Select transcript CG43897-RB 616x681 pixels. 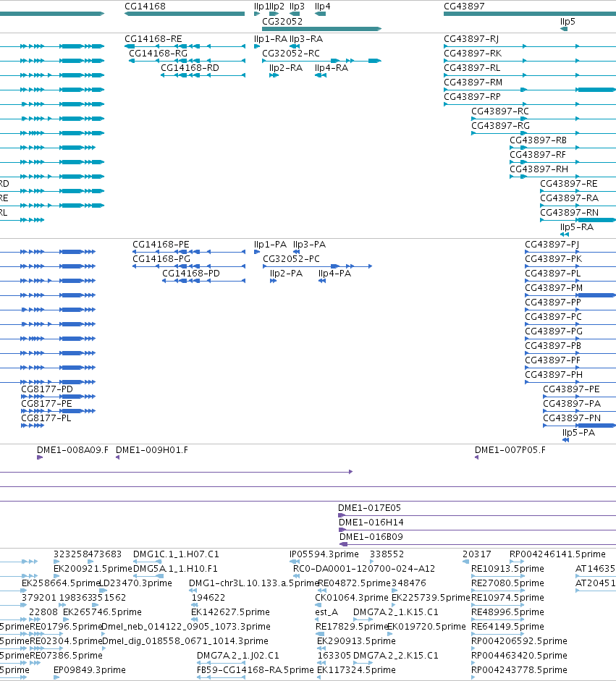[x=539, y=140]
